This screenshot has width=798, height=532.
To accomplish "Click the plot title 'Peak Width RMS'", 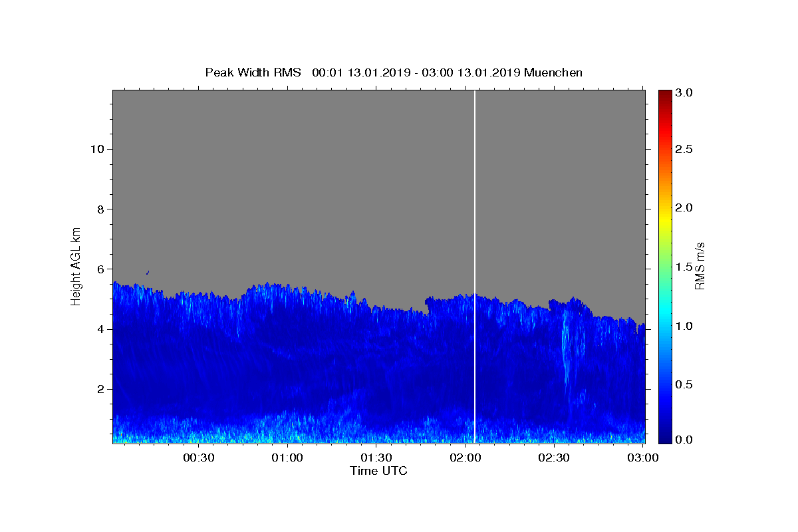I will (x=253, y=72).
